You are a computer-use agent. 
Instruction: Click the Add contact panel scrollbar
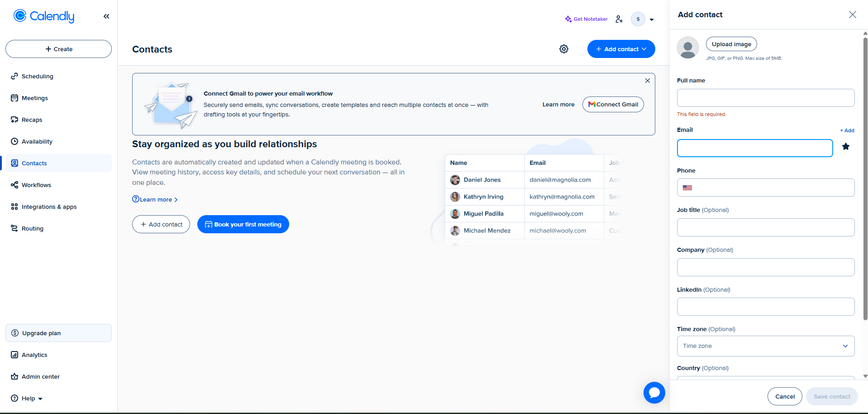865,177
